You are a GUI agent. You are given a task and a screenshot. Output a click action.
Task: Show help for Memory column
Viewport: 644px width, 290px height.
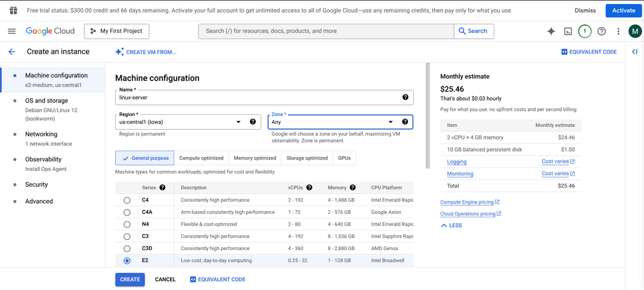click(352, 188)
